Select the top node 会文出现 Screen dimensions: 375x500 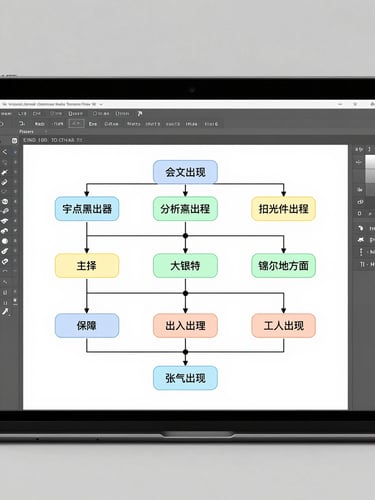click(185, 172)
